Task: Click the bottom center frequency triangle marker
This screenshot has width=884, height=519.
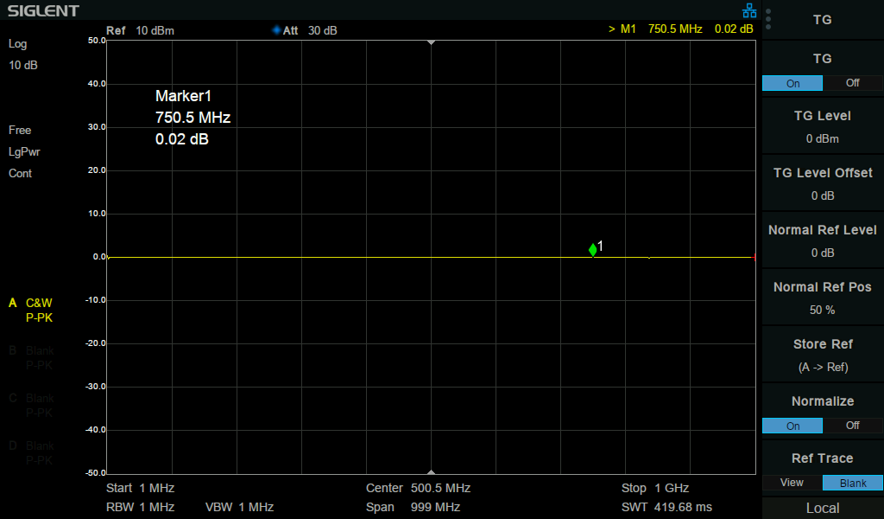Action: click(x=431, y=472)
